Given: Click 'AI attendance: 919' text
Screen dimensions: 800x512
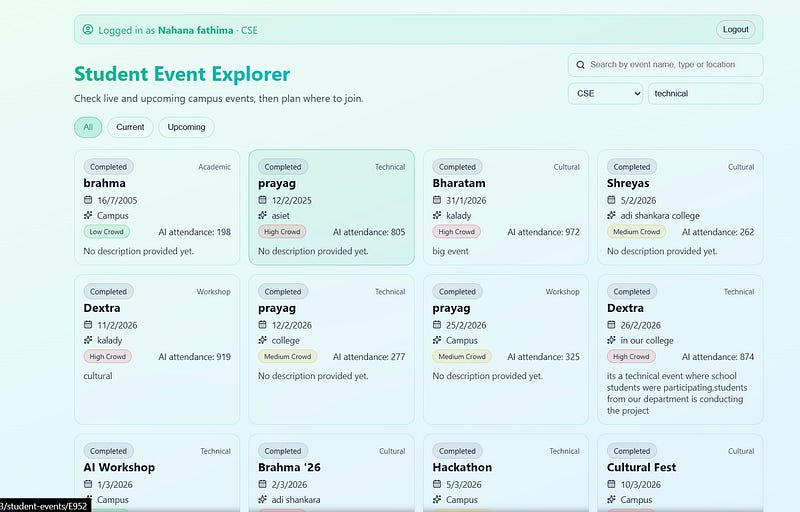Looking at the screenshot, I should pos(194,357).
